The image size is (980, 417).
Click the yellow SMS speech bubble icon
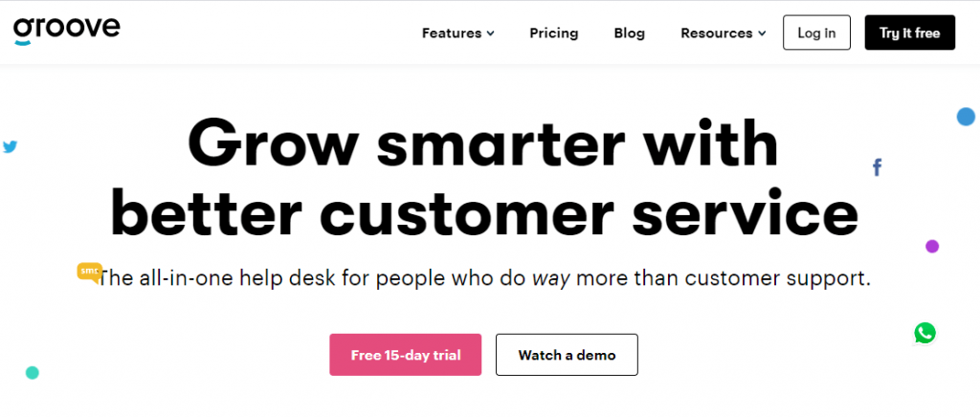[89, 273]
